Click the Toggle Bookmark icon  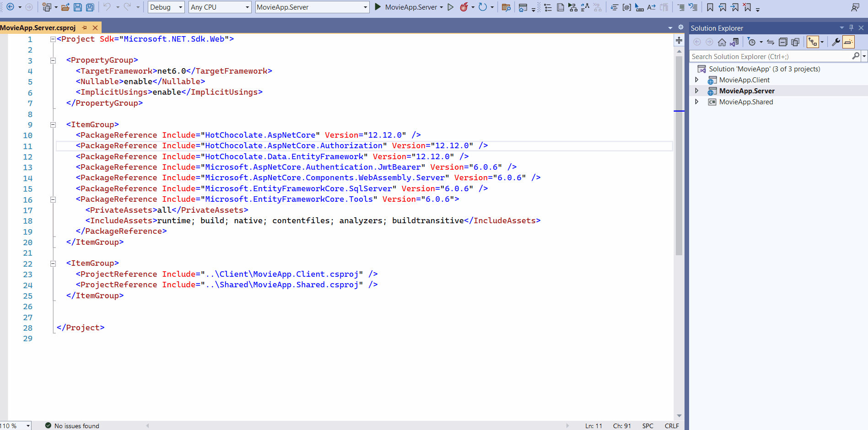tap(710, 7)
